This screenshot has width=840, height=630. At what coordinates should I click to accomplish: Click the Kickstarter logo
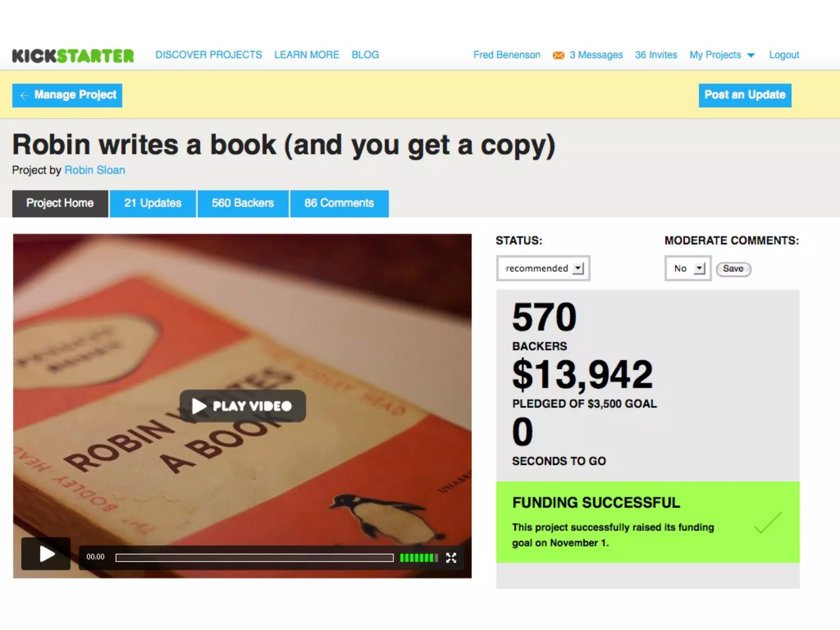[73, 56]
